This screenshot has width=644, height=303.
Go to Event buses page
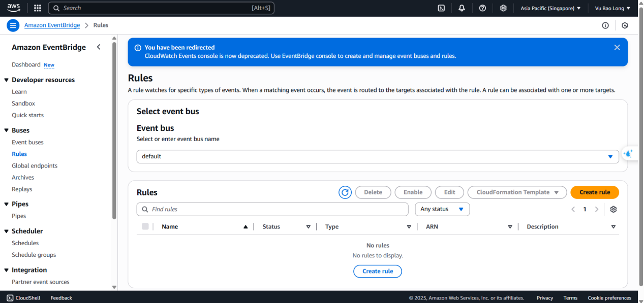point(27,142)
